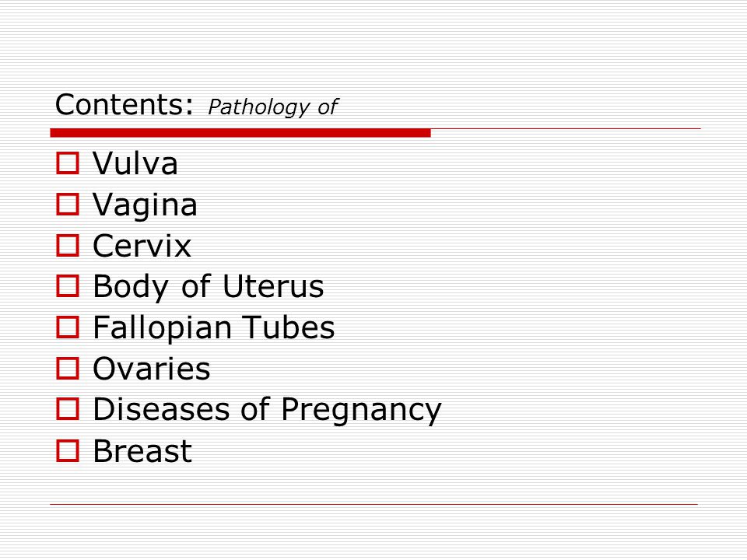Select the Vagina list entry
Viewport: 747px width, 560px height.
(x=145, y=205)
